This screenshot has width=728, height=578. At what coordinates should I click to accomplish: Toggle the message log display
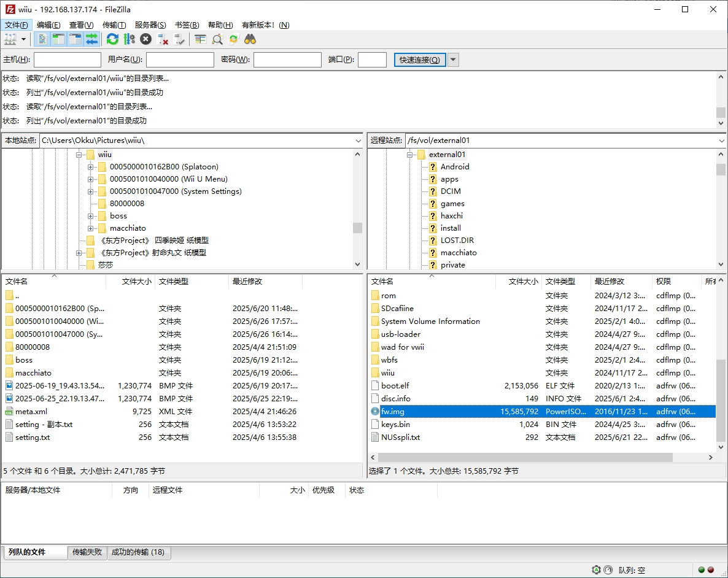42,39
